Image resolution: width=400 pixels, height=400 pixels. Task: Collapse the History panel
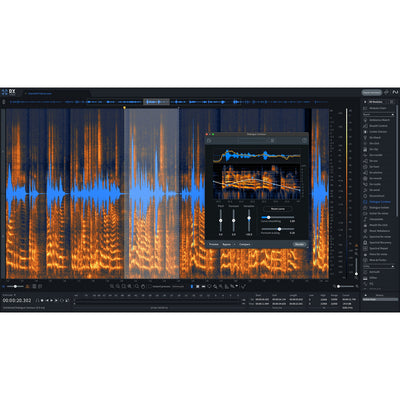tap(366, 295)
